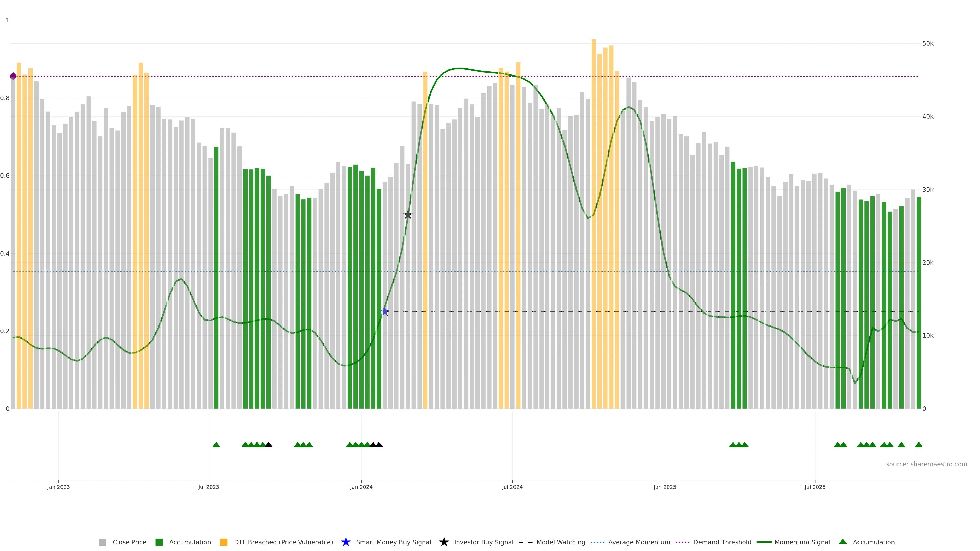Toggle Close Price series in legend
Image resolution: width=980 pixels, height=551 pixels.
tap(129, 542)
